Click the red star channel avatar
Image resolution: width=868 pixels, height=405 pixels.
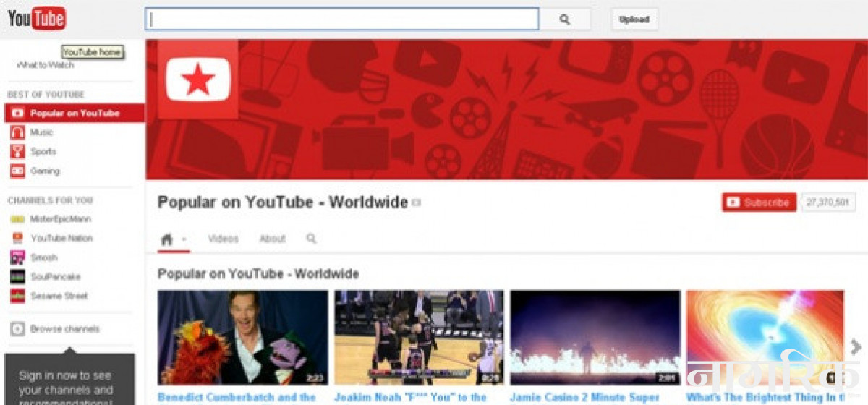197,80
